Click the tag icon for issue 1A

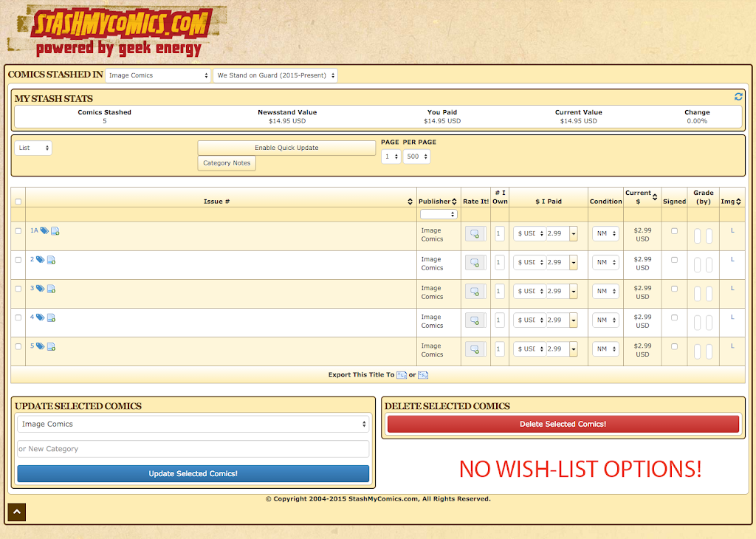click(x=44, y=231)
